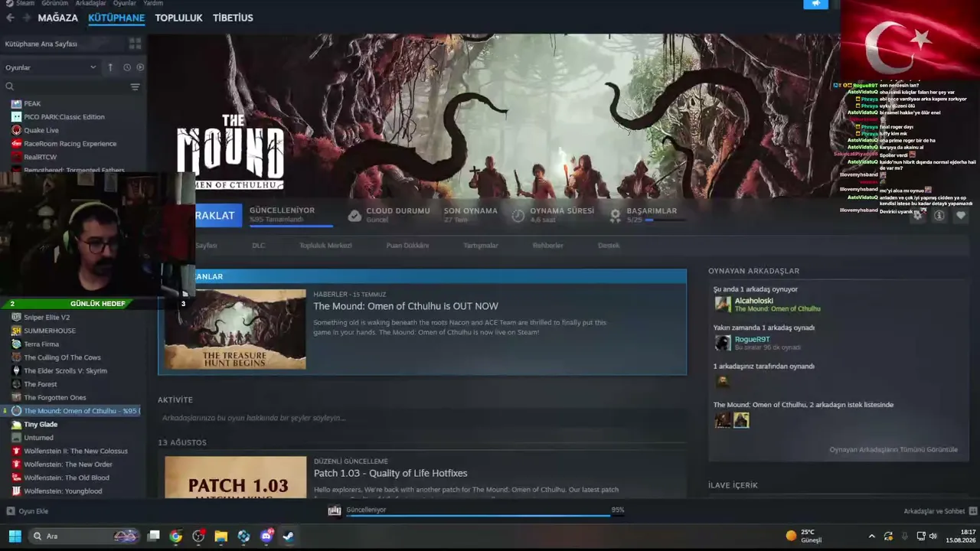Viewport: 980px width, 551px height.
Task: Show game info with the info icon
Action: pos(939,216)
